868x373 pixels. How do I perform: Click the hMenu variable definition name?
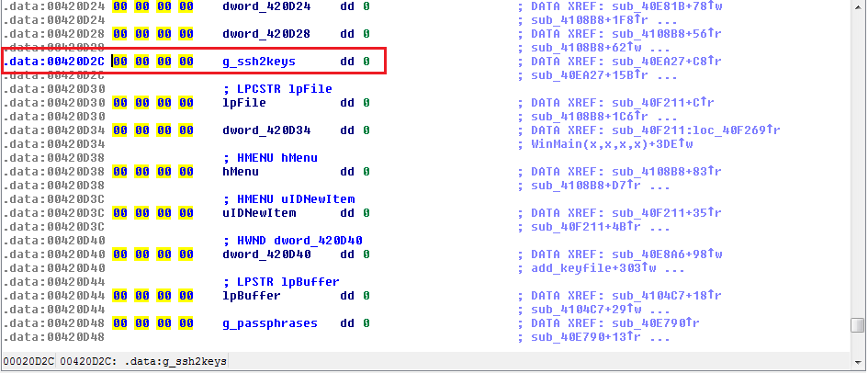239,172
